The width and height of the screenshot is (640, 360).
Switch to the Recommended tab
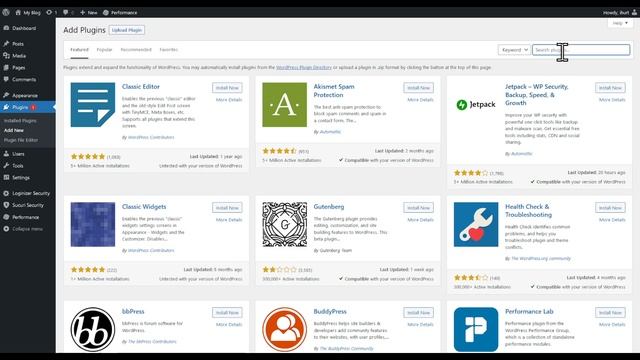click(136, 50)
